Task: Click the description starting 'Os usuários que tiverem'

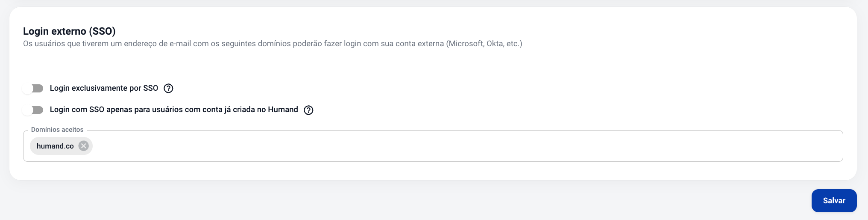Action: tap(273, 44)
